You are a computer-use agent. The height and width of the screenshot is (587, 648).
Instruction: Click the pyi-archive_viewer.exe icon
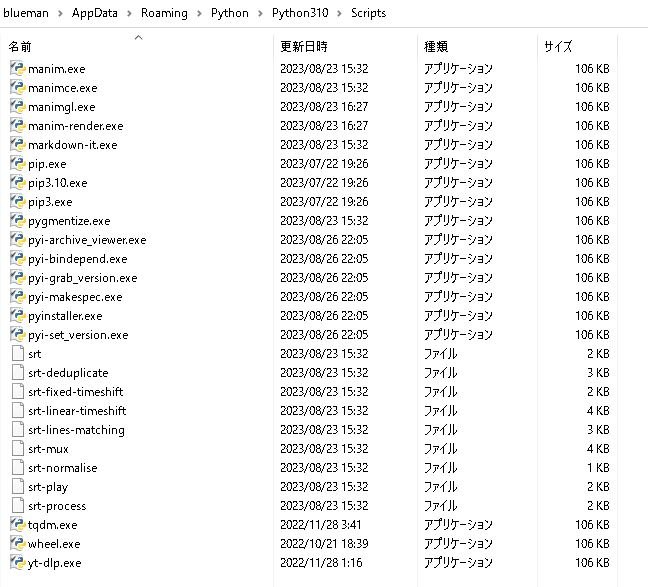click(x=18, y=239)
